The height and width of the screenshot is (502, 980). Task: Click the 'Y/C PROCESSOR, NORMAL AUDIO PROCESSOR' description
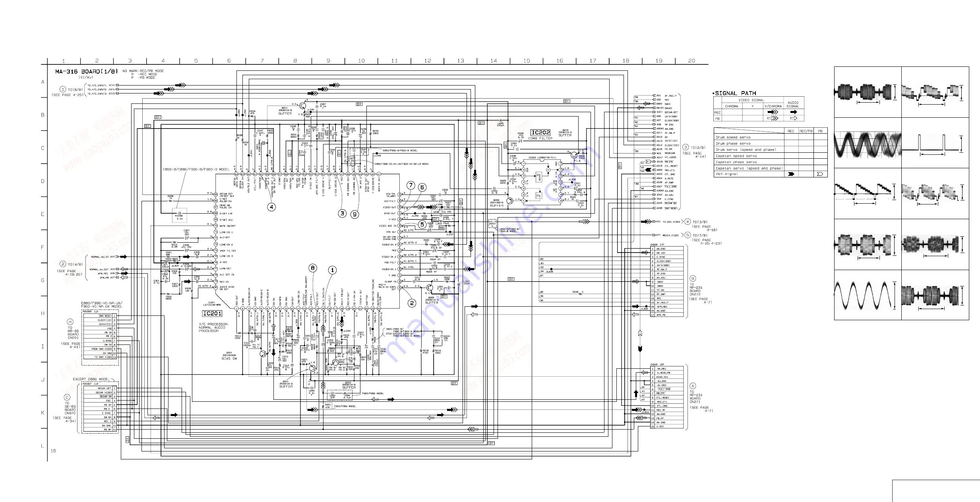pyautogui.click(x=213, y=327)
